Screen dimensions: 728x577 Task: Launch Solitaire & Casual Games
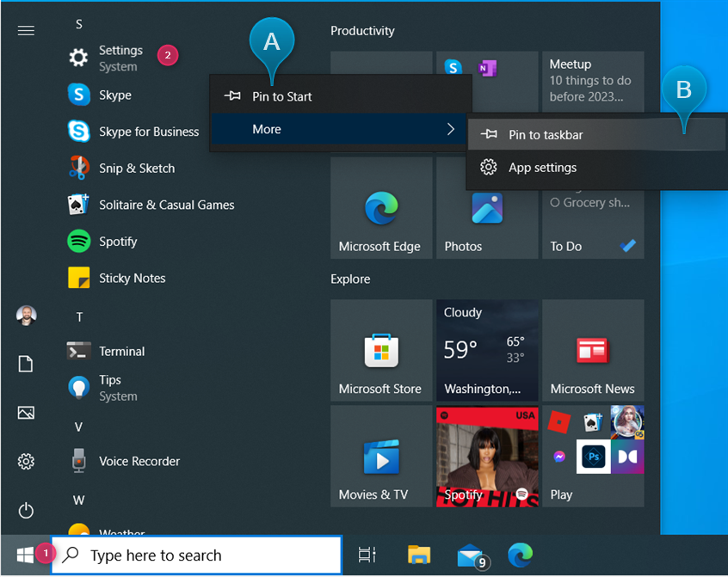(x=151, y=205)
